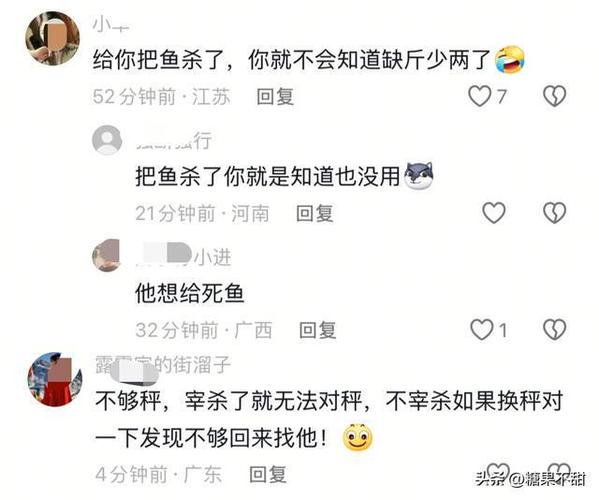This screenshot has height=500, width=599.
Task: Click 回复 under the Guangxi reply
Action: click(x=317, y=330)
